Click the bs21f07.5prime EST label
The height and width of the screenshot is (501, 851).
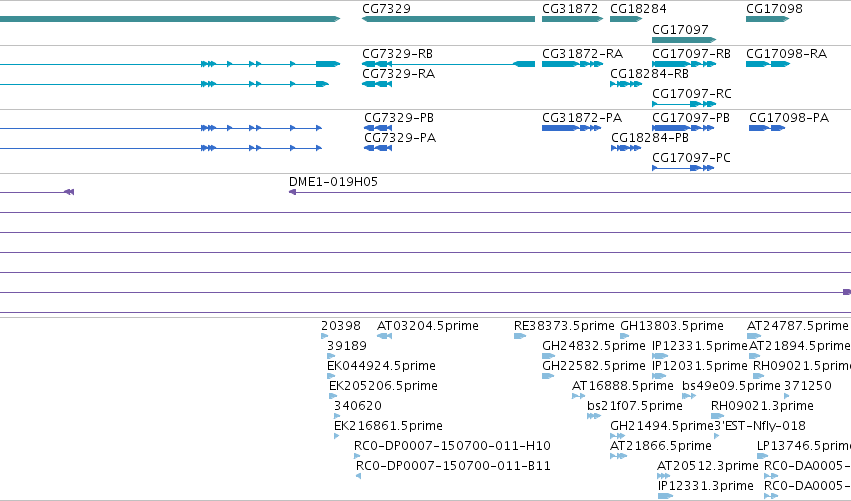pyautogui.click(x=634, y=406)
